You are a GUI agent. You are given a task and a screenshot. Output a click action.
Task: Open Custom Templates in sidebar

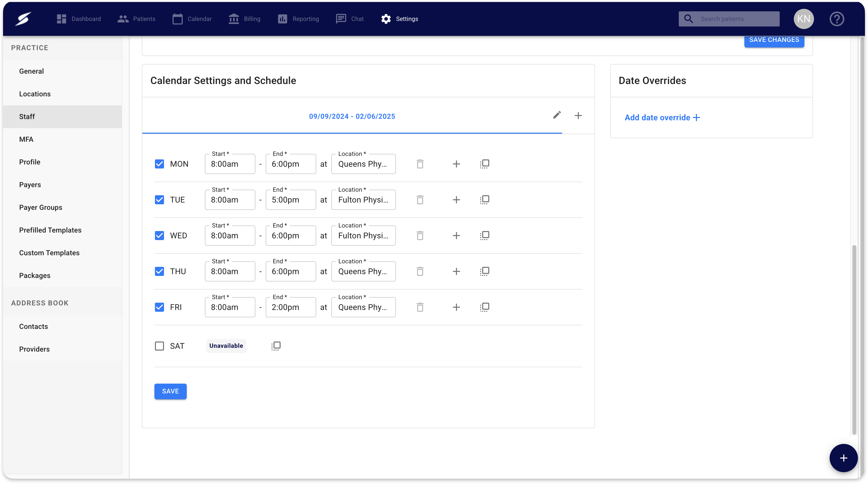pos(62,253)
